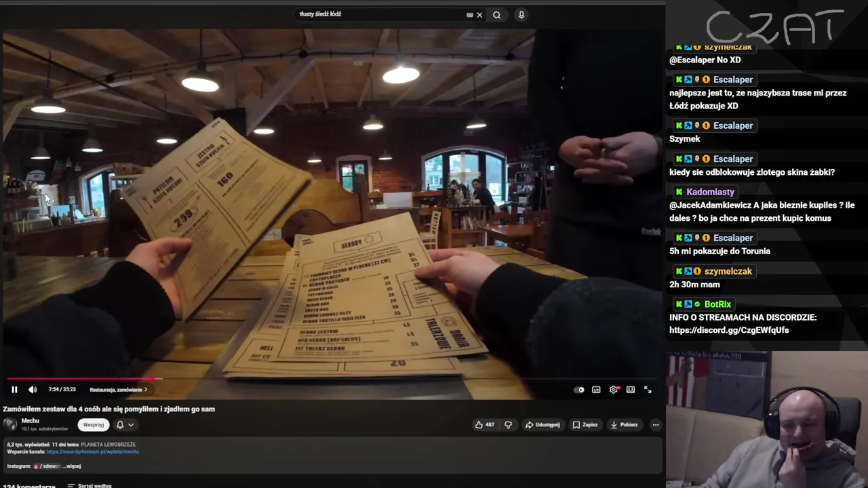This screenshot has height=488, width=868.
Task: Start voice search with microphone
Action: [521, 15]
